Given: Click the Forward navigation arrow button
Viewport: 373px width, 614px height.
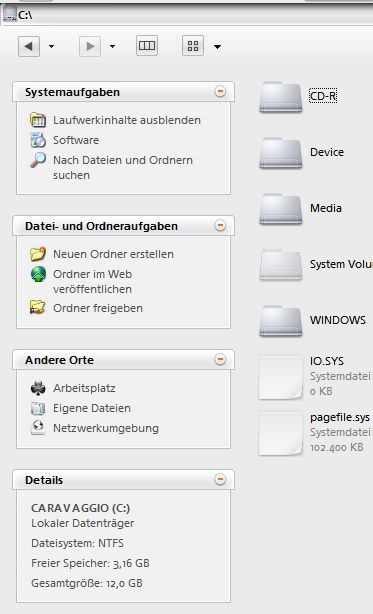Looking at the screenshot, I should pyautogui.click(x=90, y=46).
